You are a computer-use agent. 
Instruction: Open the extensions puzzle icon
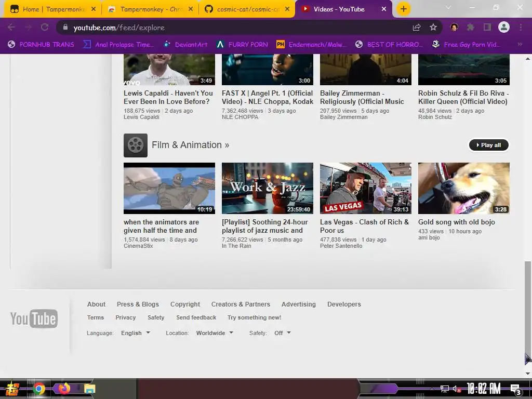coord(471,28)
